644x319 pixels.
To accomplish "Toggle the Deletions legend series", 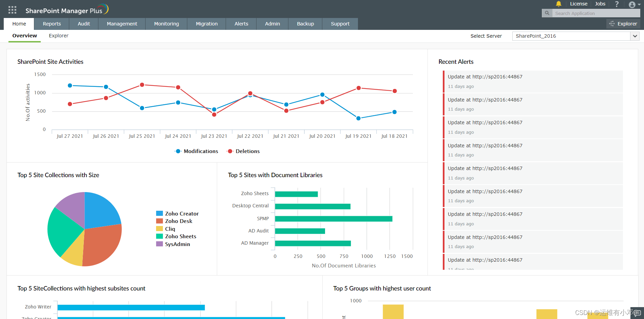I will pos(244,151).
